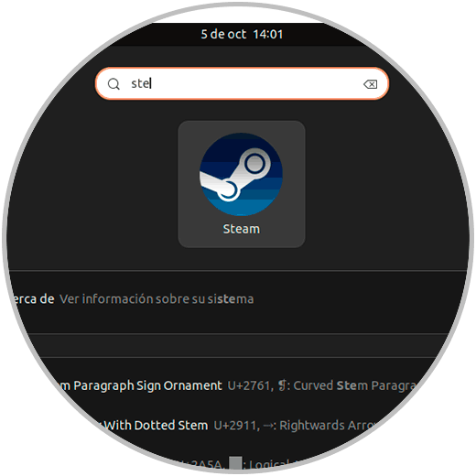
Task: Select the Steam search result tile
Action: pos(242,184)
